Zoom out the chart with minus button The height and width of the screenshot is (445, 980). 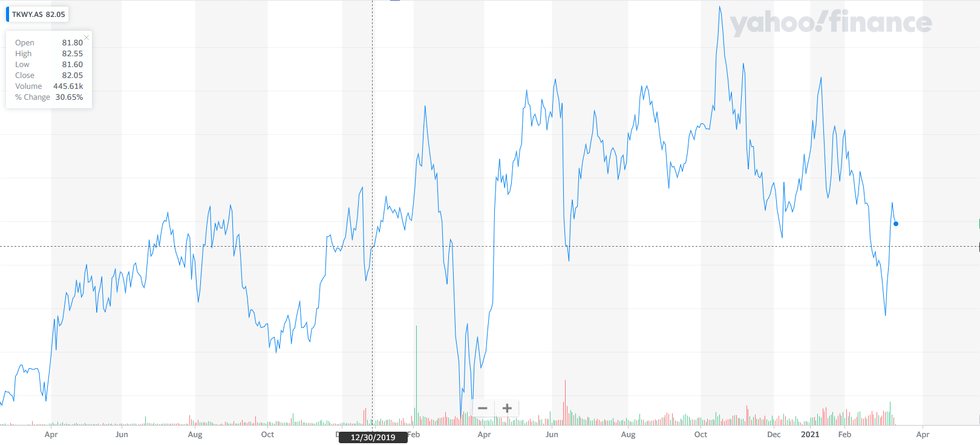483,408
